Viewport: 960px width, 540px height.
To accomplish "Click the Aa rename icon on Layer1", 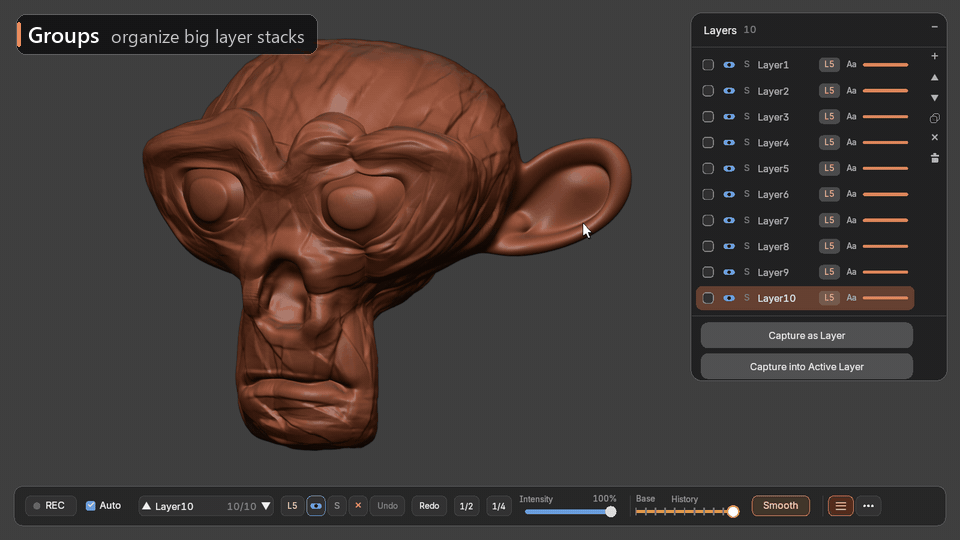I will (x=851, y=64).
